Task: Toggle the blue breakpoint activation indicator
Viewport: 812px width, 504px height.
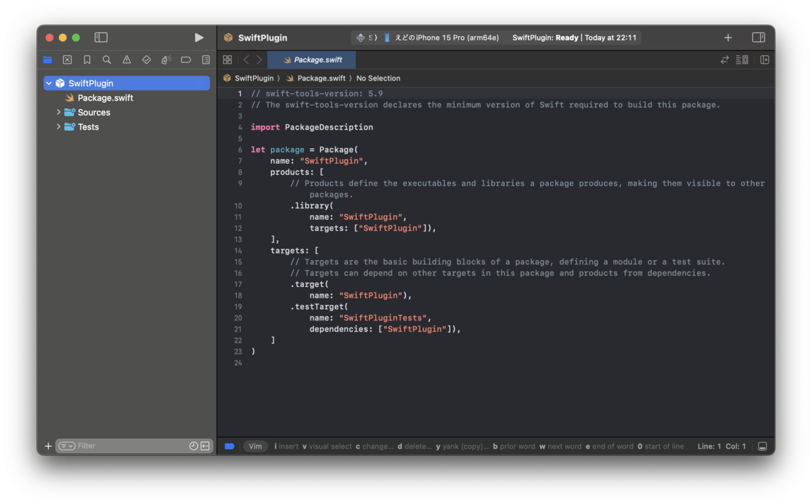Action: tap(229, 446)
